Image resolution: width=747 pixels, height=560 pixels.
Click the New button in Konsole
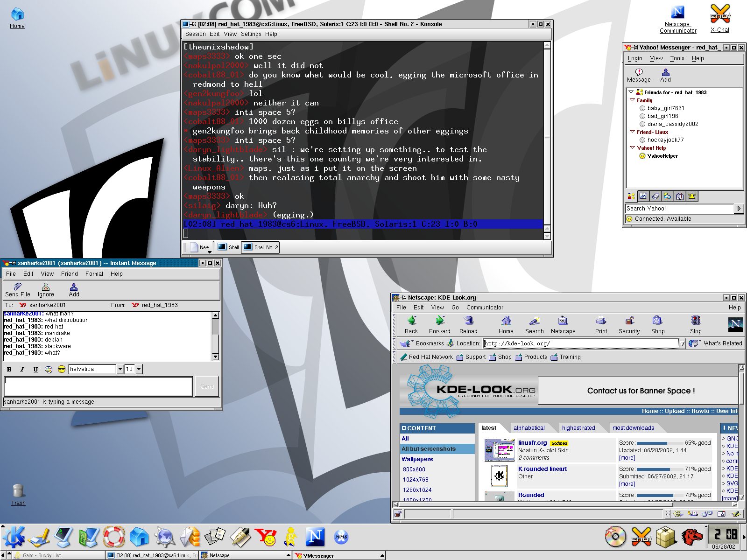tap(201, 247)
